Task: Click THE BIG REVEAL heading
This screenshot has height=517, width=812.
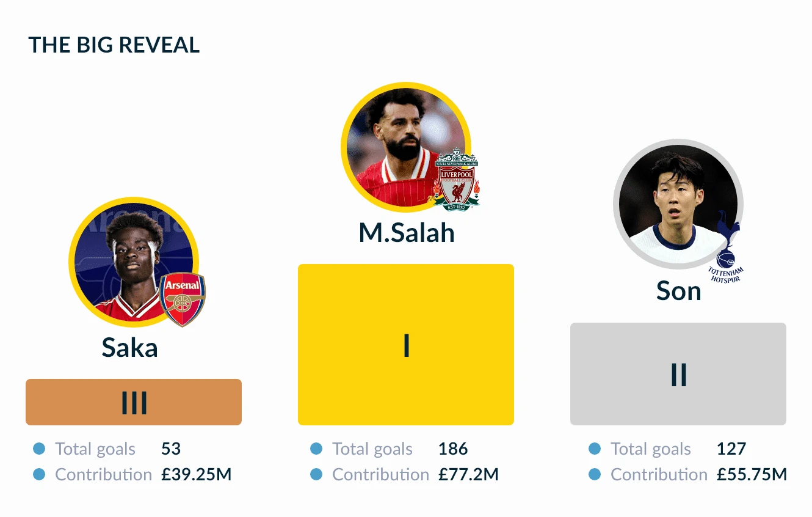Action: (x=114, y=45)
